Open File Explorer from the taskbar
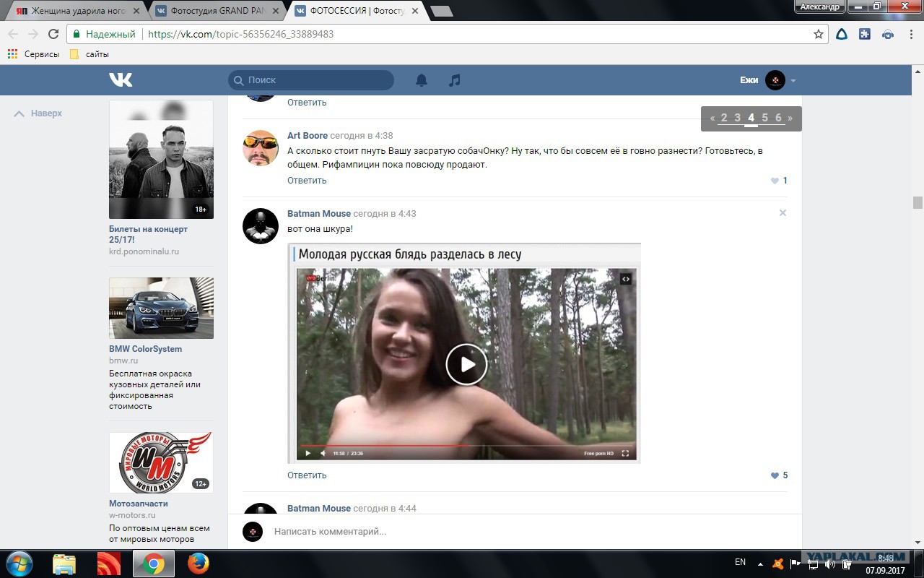 point(64,564)
